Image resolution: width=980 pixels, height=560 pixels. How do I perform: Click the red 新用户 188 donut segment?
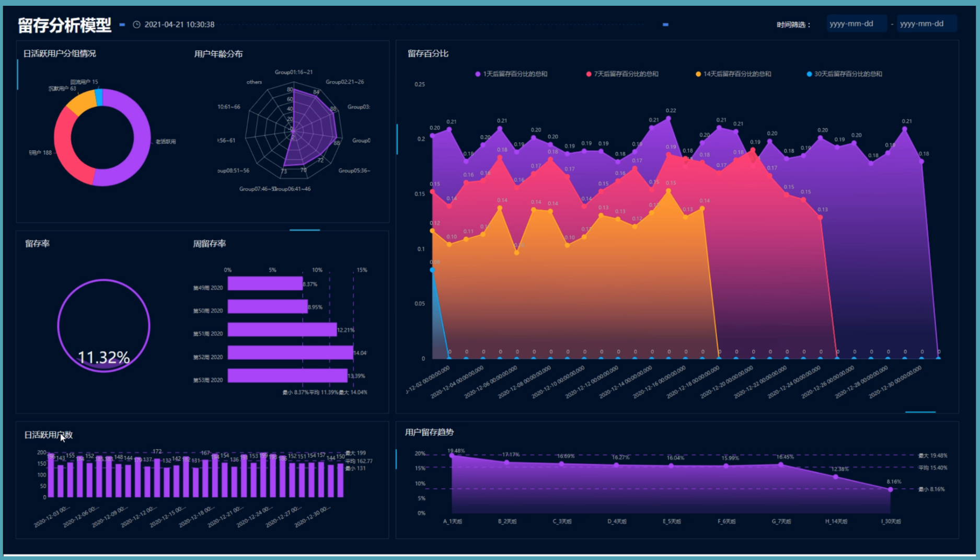(x=64, y=146)
